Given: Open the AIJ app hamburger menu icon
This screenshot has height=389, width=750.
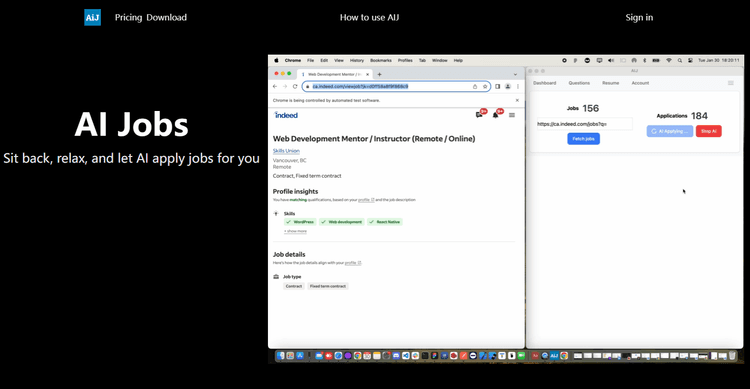Looking at the screenshot, I should [731, 83].
